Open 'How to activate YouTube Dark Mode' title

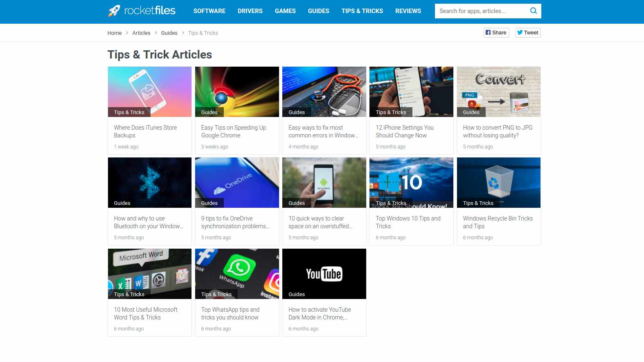click(x=320, y=313)
